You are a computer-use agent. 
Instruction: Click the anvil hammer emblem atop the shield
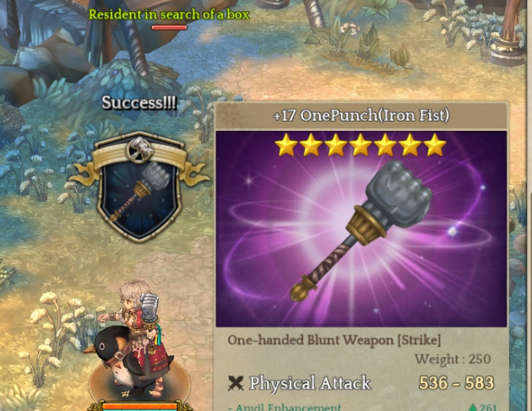[139, 149]
